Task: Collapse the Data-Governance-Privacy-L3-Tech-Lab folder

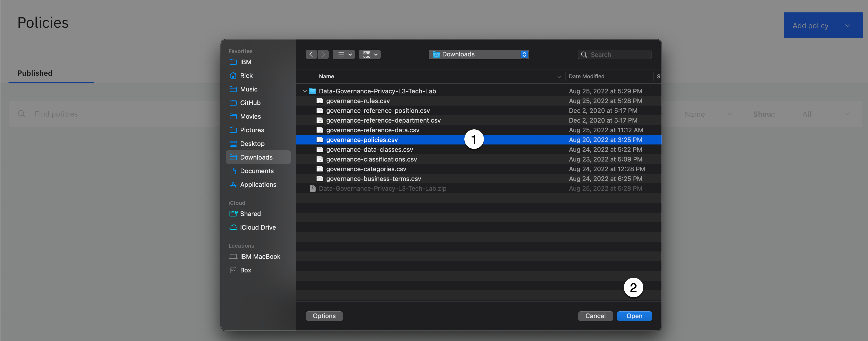Action: click(305, 91)
